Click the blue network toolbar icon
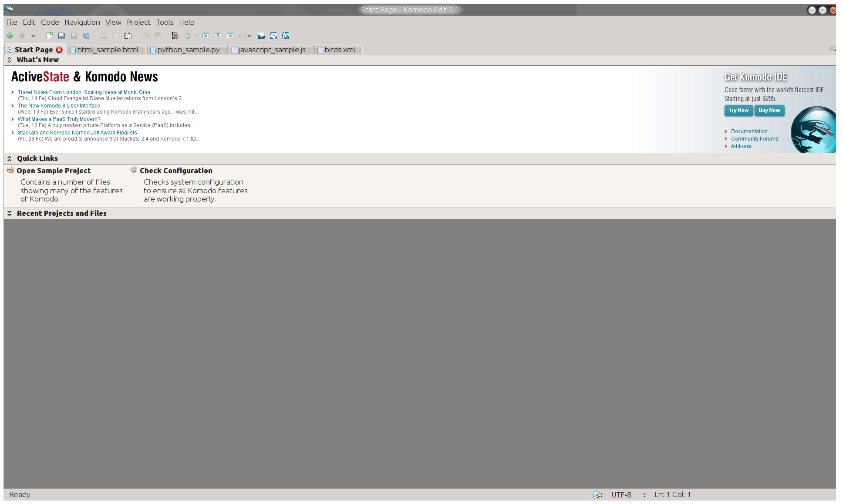The height and width of the screenshot is (504, 843). [286, 36]
